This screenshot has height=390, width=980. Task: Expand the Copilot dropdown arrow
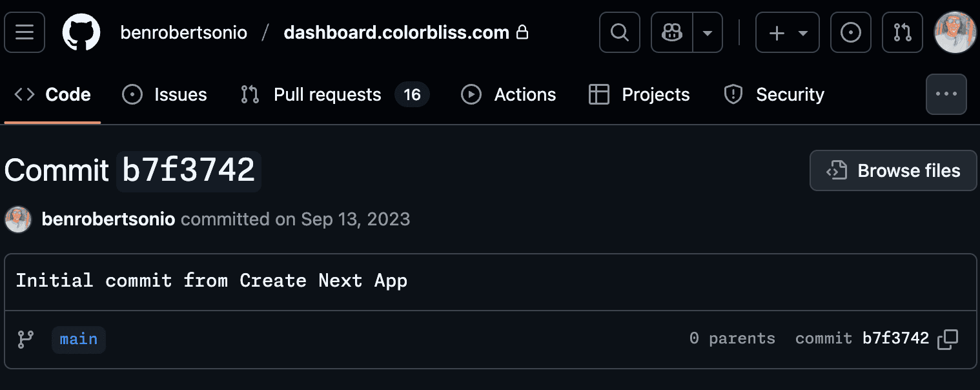[708, 32]
